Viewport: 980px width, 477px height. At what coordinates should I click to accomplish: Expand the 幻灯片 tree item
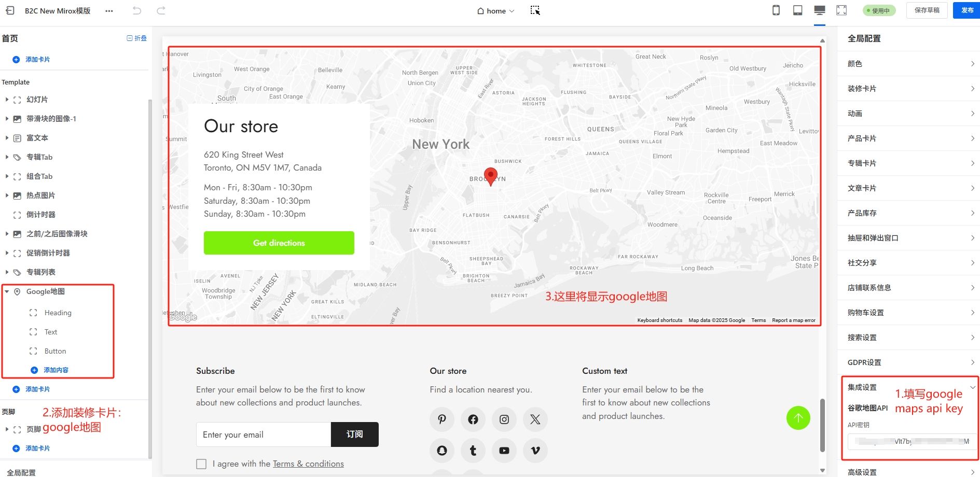[7, 100]
